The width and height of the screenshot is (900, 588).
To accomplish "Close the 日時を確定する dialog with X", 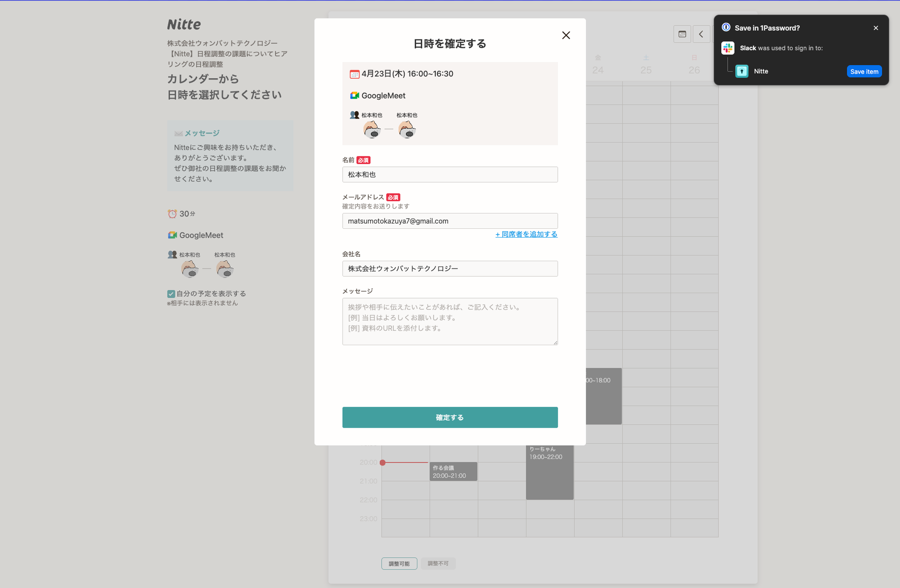I will point(566,35).
